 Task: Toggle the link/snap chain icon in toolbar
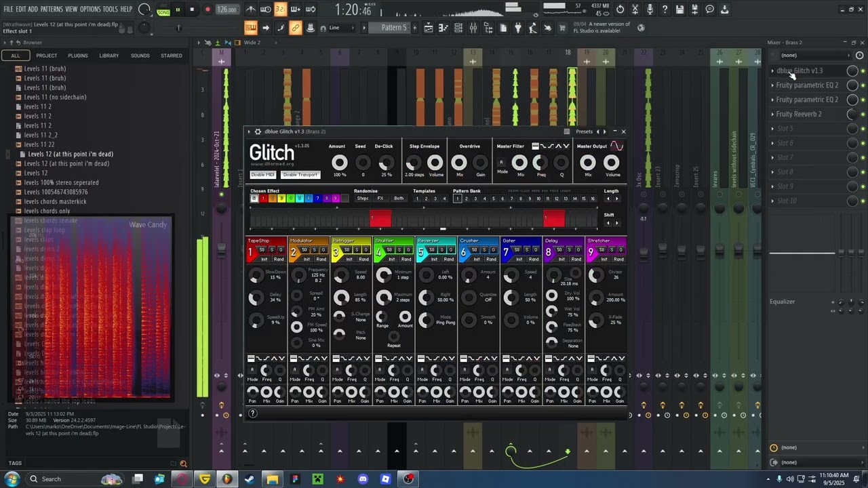click(295, 28)
